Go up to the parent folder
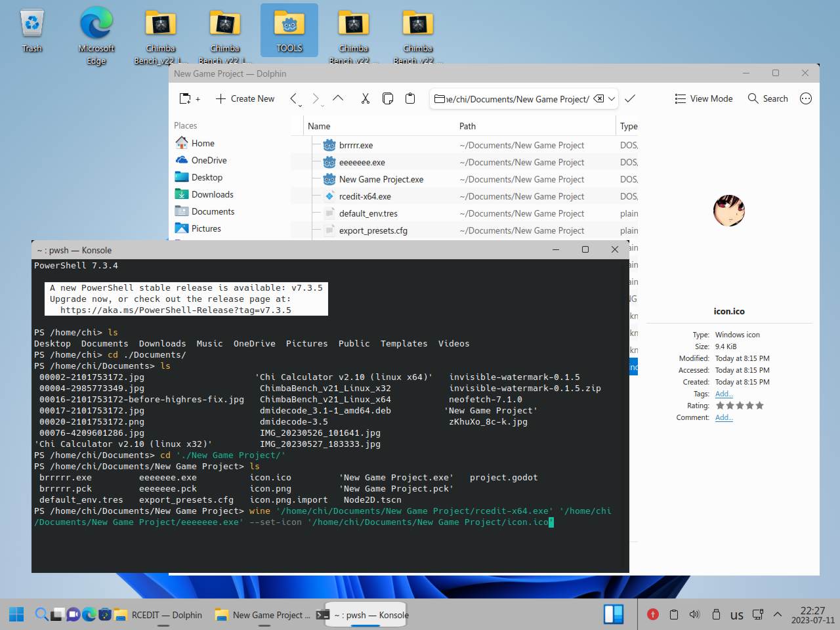840x630 pixels. pyautogui.click(x=338, y=98)
